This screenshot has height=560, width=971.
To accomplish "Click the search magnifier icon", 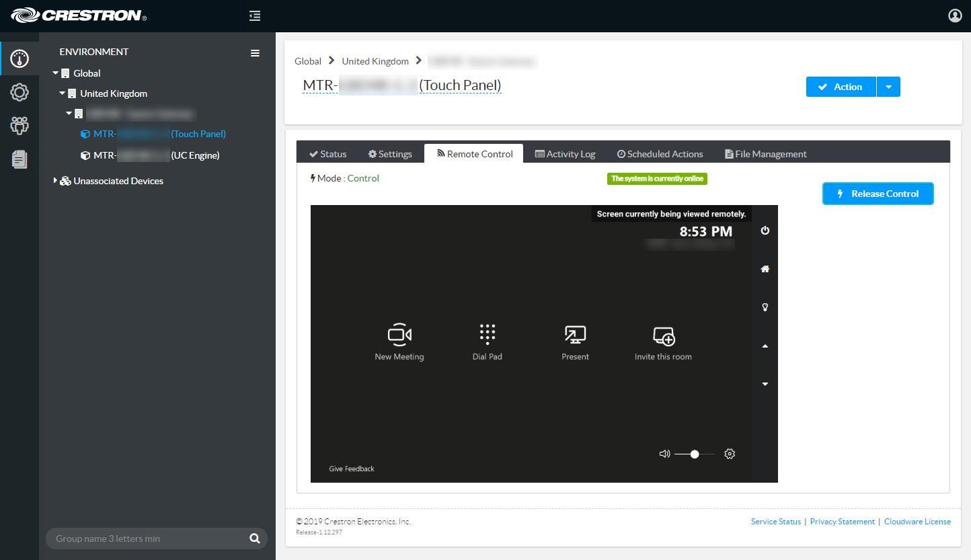I will 255,538.
